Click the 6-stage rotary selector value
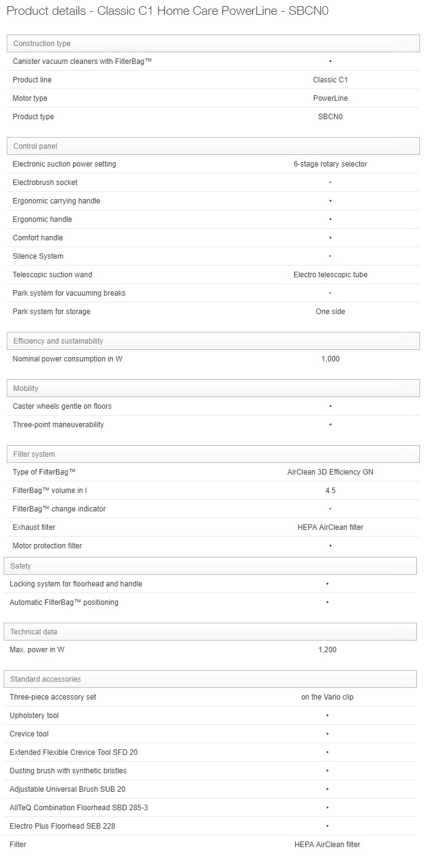 [x=330, y=164]
